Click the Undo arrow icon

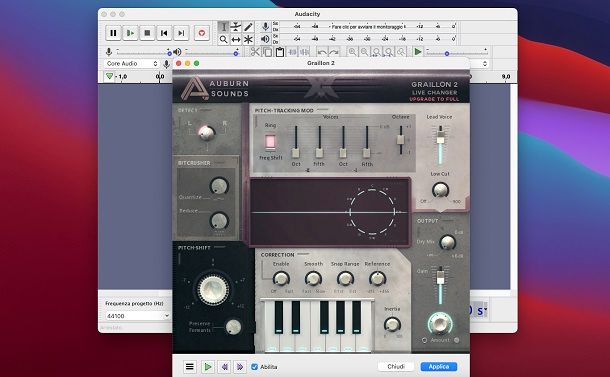(x=322, y=52)
